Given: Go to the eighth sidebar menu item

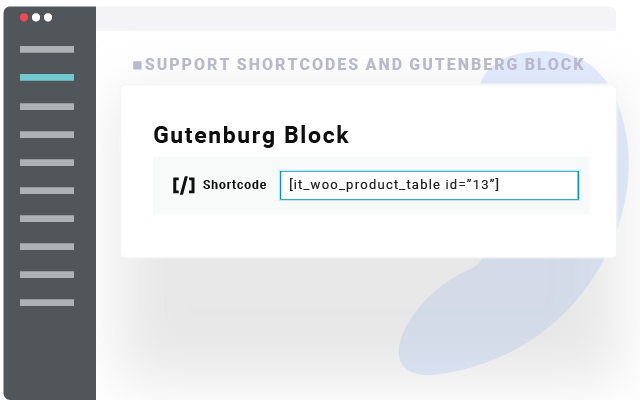Looking at the screenshot, I should (47, 246).
